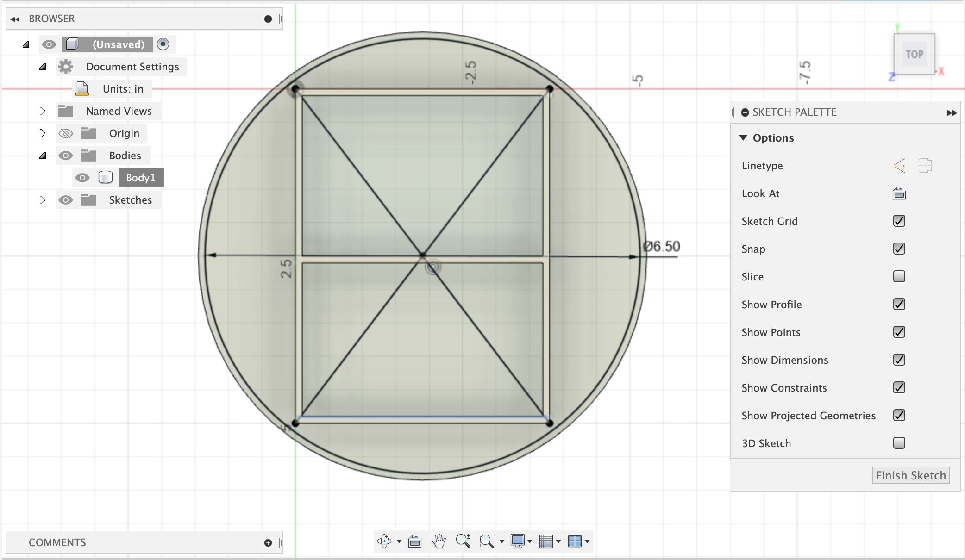The height and width of the screenshot is (560, 965).
Task: Enable the 3D Sketch checkbox
Action: tap(899, 443)
